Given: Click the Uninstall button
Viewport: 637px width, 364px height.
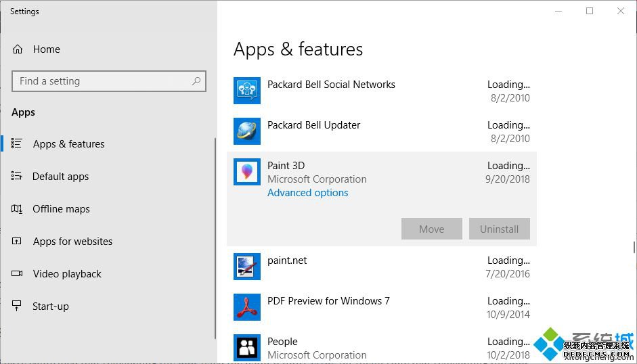Looking at the screenshot, I should [500, 229].
